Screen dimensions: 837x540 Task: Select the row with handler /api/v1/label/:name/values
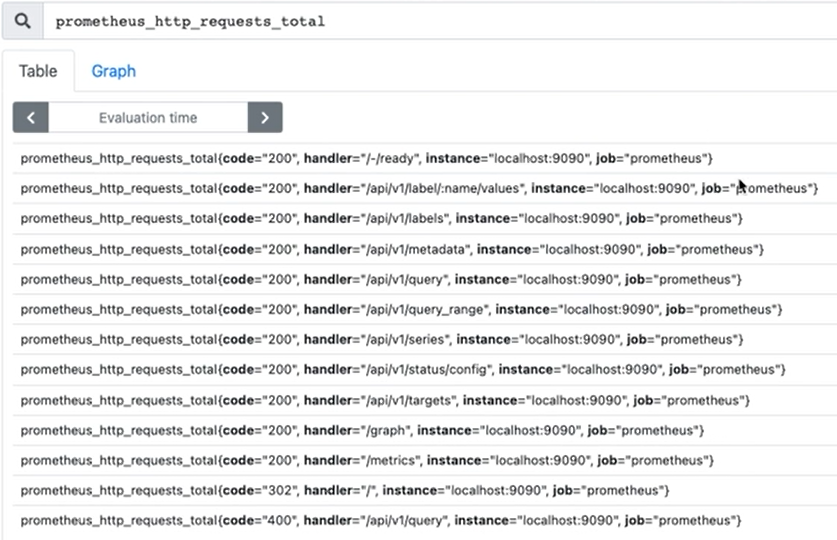point(419,188)
